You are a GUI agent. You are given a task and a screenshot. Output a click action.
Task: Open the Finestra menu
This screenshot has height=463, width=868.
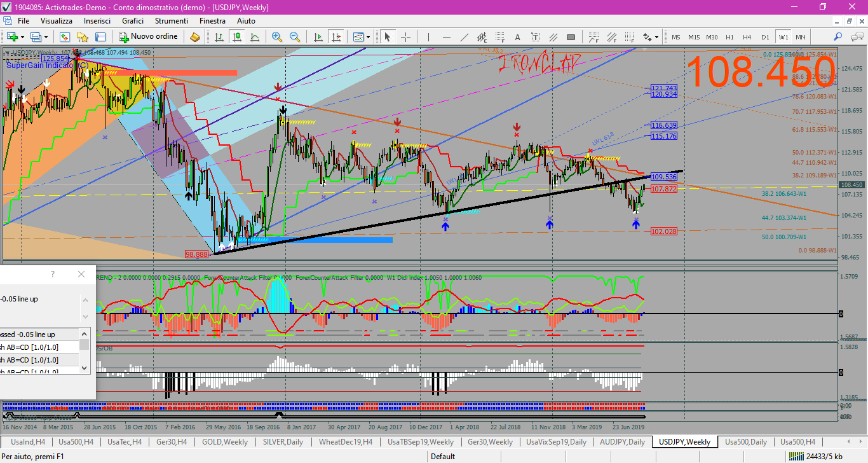tap(212, 21)
